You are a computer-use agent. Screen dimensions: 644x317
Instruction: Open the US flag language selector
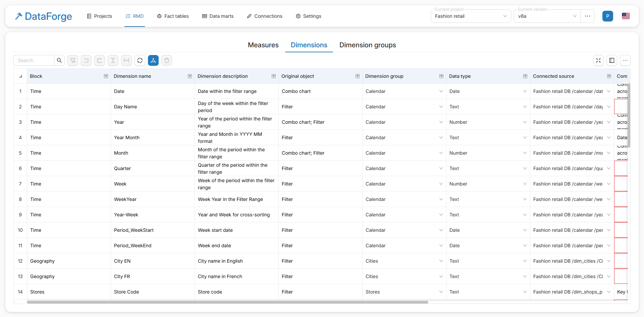(x=626, y=16)
